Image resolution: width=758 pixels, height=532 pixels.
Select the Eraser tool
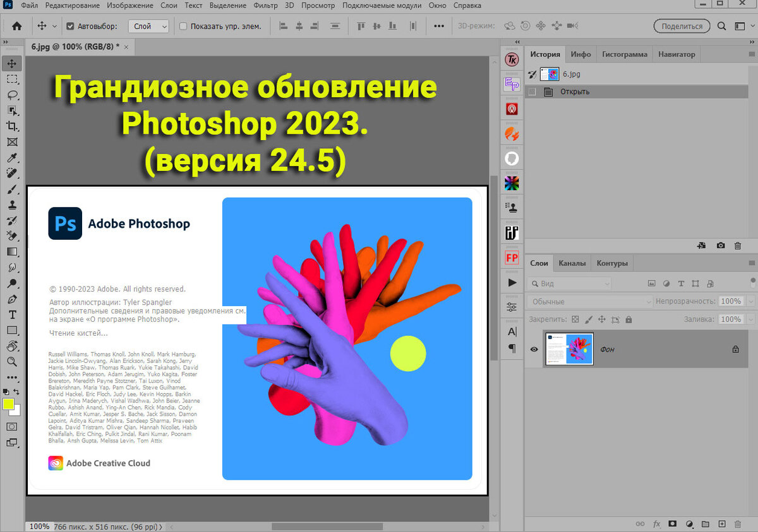[12, 236]
